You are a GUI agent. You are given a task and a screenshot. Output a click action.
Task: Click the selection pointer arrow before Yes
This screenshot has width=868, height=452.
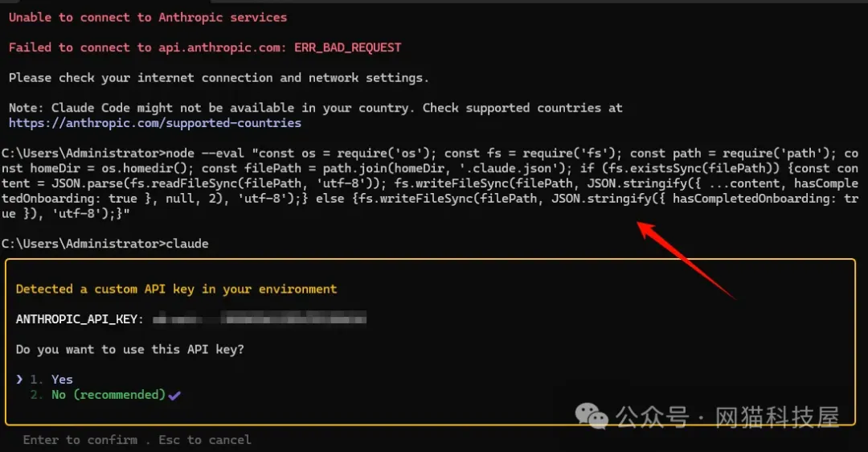click(19, 380)
